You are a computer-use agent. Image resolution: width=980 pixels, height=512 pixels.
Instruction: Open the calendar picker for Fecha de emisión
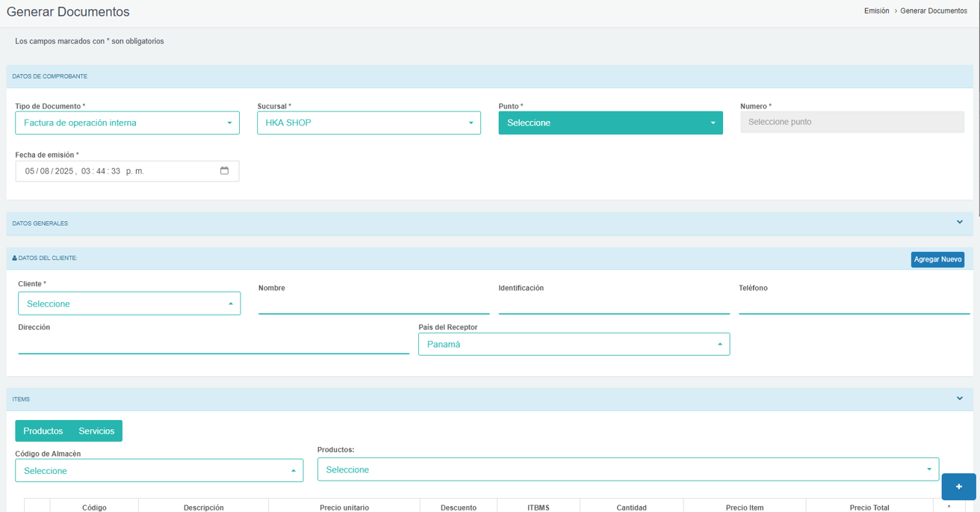coord(224,171)
